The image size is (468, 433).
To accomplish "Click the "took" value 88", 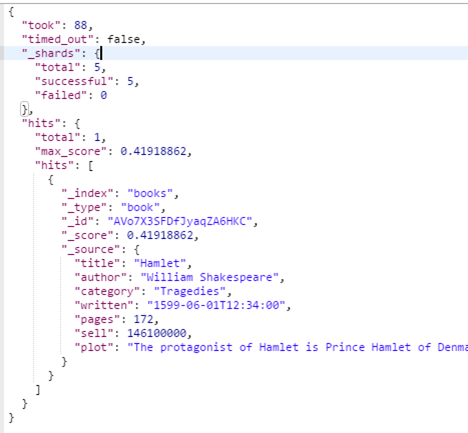I will pyautogui.click(x=80, y=25).
